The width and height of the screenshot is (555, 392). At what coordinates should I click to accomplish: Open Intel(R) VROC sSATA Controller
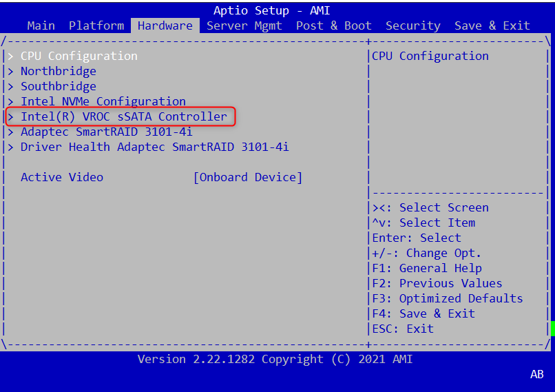point(124,116)
